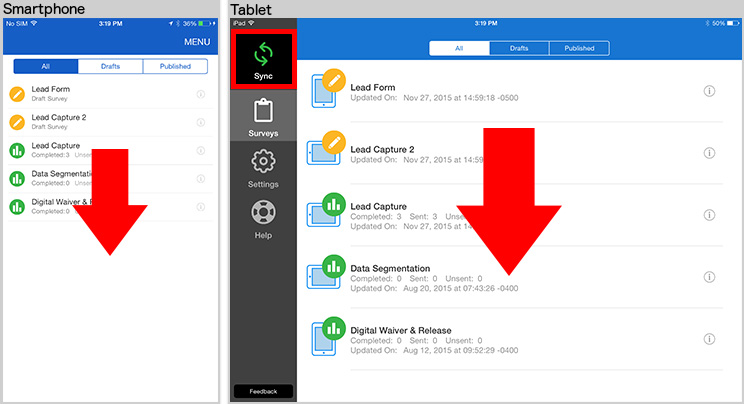This screenshot has height=404, width=744.
Task: Show info for smartphone Lead Form
Action: [x=201, y=94]
